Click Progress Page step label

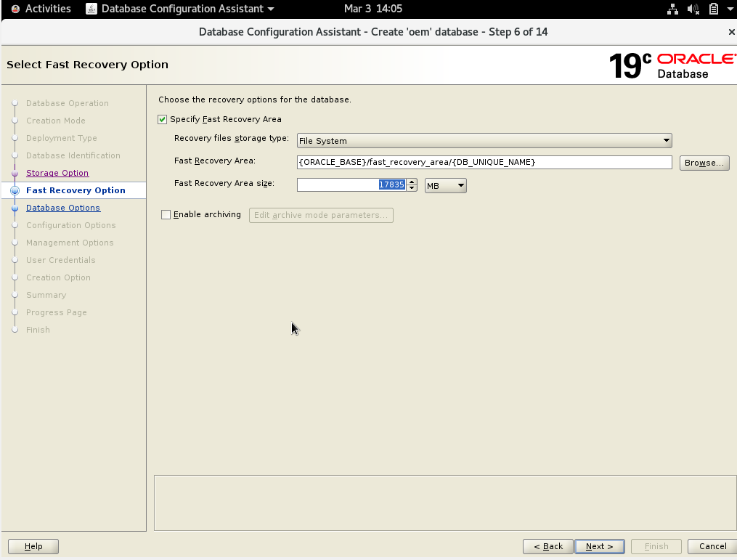pos(57,312)
